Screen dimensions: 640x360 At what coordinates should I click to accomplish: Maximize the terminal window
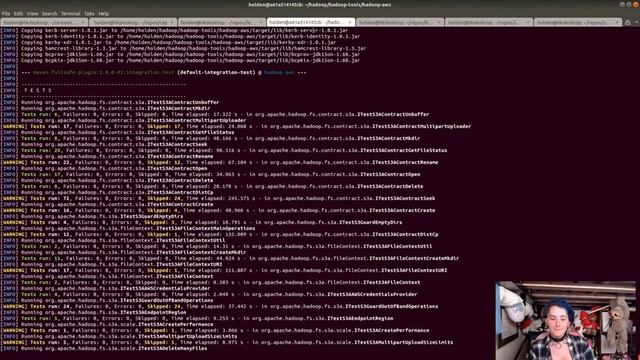pyautogui.click(x=629, y=4)
